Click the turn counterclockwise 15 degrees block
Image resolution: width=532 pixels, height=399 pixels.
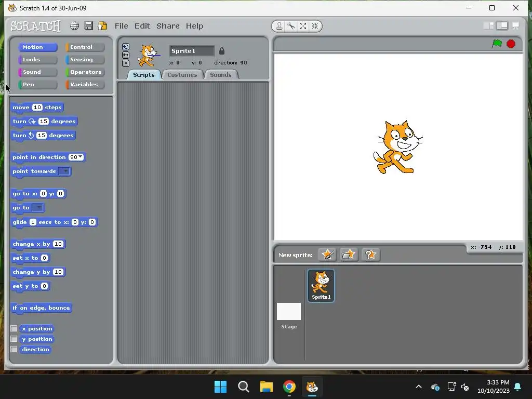coord(43,135)
